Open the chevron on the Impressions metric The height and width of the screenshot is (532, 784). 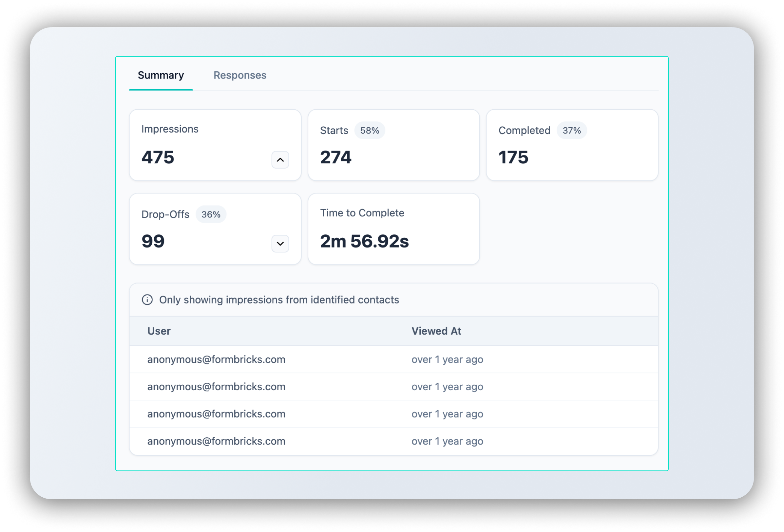(x=279, y=159)
